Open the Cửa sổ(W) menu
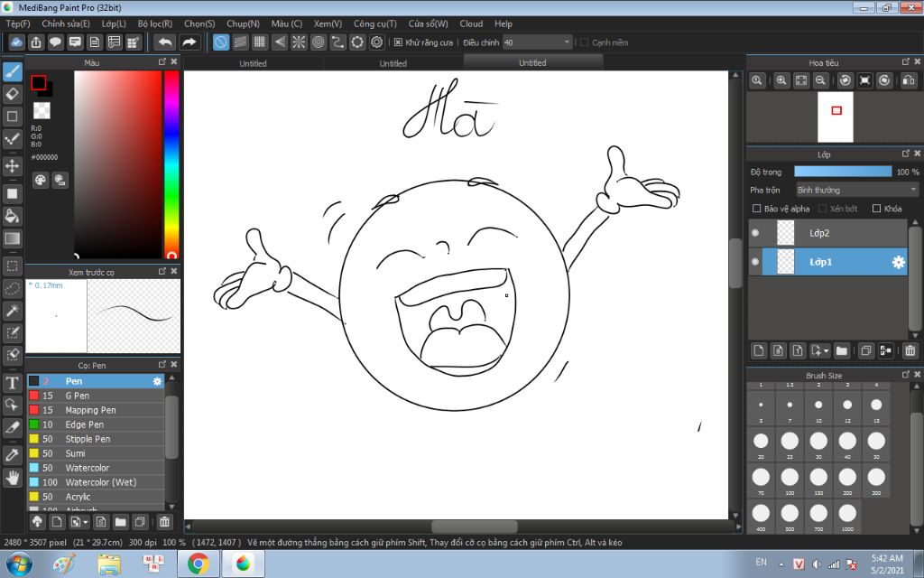Screen dimensions: 924x578 click(429, 23)
